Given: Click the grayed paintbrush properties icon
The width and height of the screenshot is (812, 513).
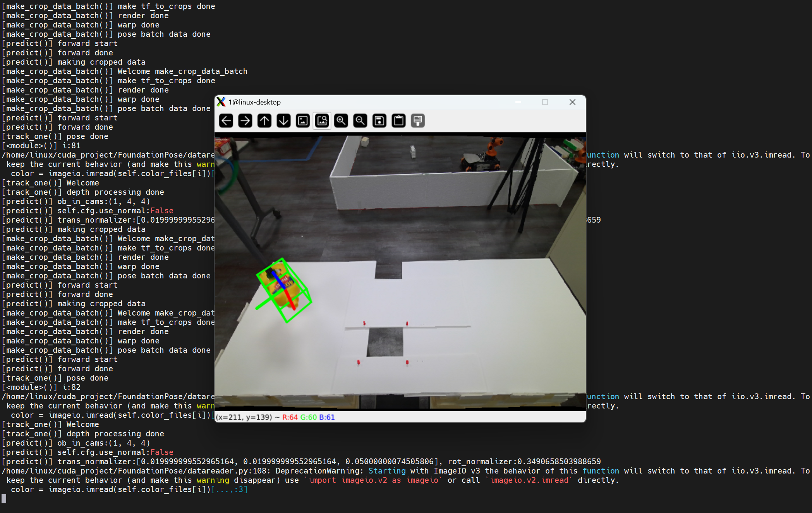Looking at the screenshot, I should point(418,121).
